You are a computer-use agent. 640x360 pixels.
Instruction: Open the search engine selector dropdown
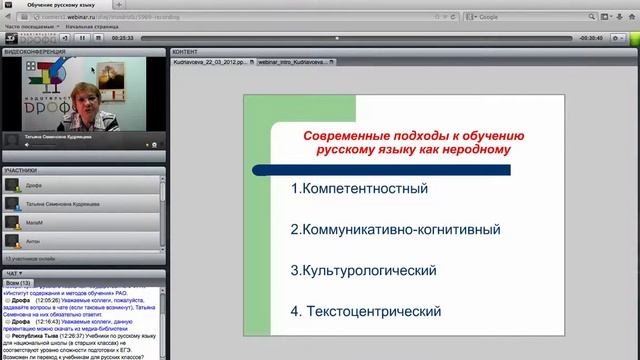click(x=471, y=17)
